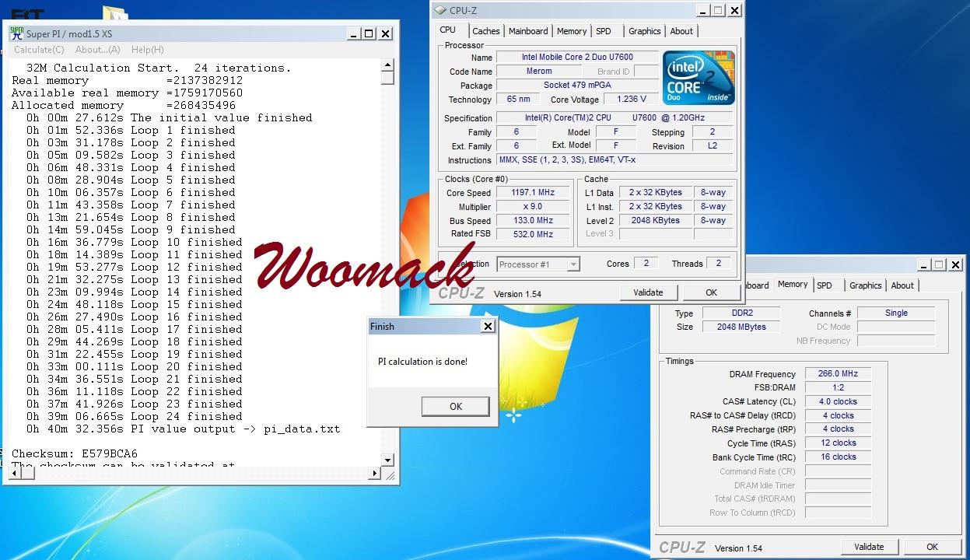Click the Code Name value Merom
This screenshot has height=560, width=970.
(x=539, y=72)
